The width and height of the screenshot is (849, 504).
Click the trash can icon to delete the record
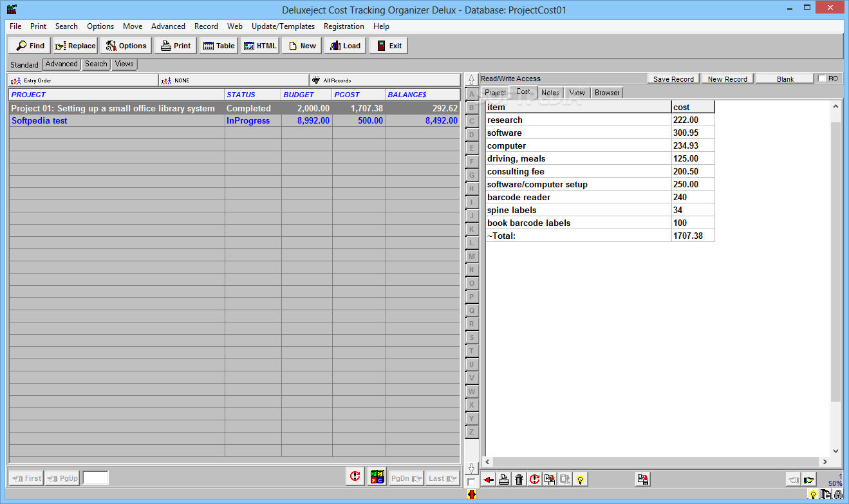pyautogui.click(x=519, y=480)
